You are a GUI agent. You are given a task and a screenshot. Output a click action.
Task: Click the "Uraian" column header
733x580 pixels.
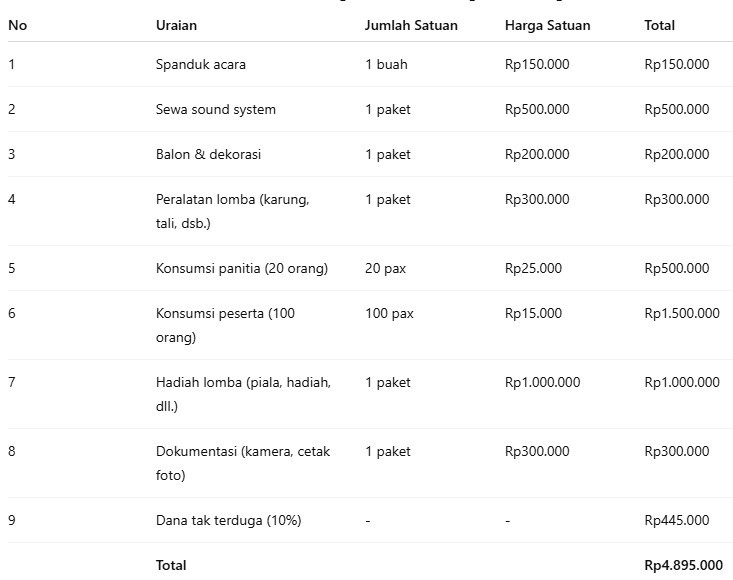(176, 25)
